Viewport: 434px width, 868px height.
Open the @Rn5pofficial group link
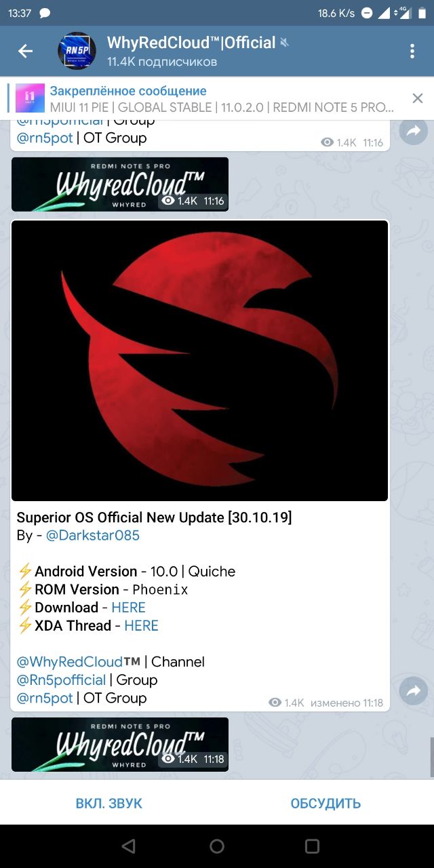61,680
